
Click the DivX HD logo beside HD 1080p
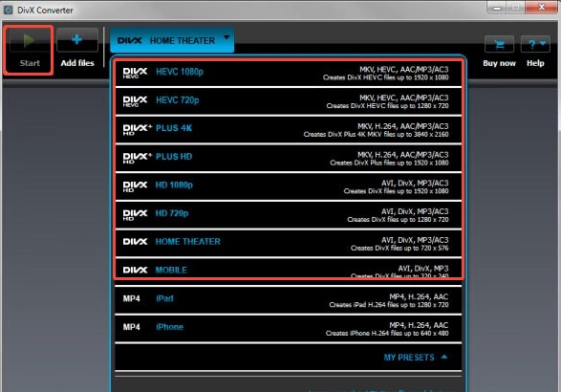135,186
